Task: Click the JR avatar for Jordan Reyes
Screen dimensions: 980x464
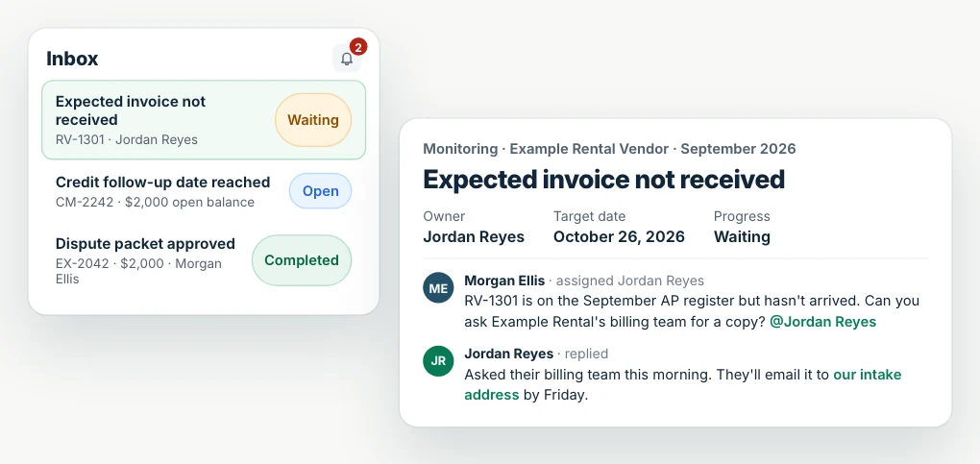Action: [438, 361]
